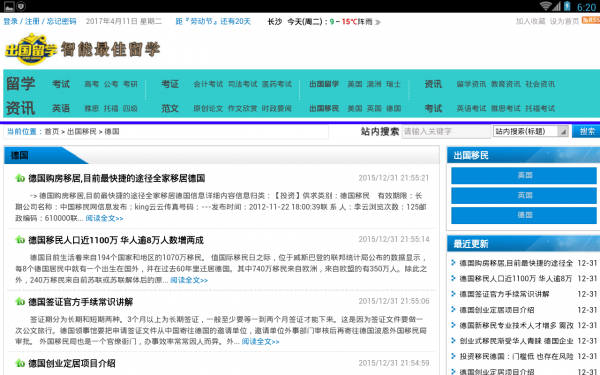Open 托福 under 英语 menu
Image resolution: width=600 pixels, height=375 pixels.
click(111, 109)
